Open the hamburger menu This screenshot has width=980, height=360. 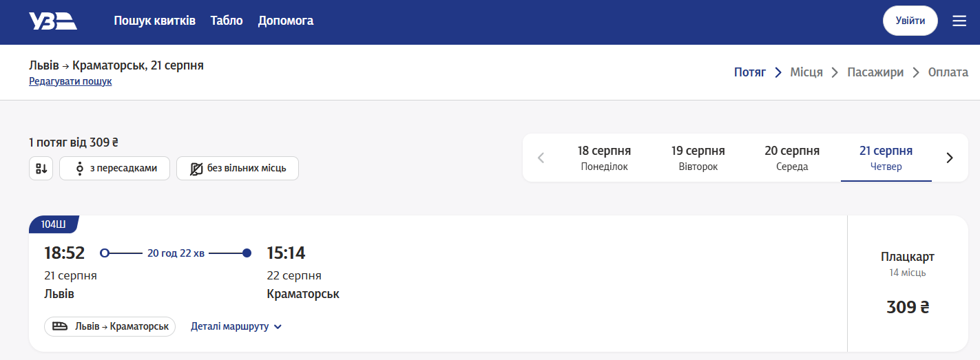click(959, 21)
